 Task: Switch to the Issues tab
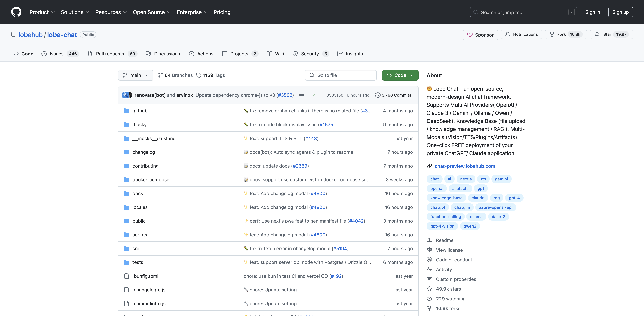pyautogui.click(x=60, y=54)
